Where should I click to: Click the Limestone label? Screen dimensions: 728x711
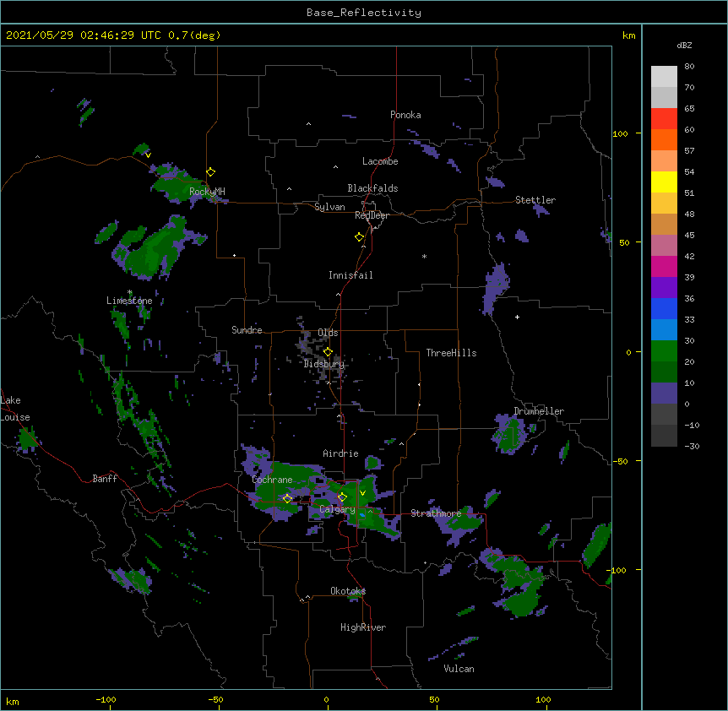pos(129,301)
